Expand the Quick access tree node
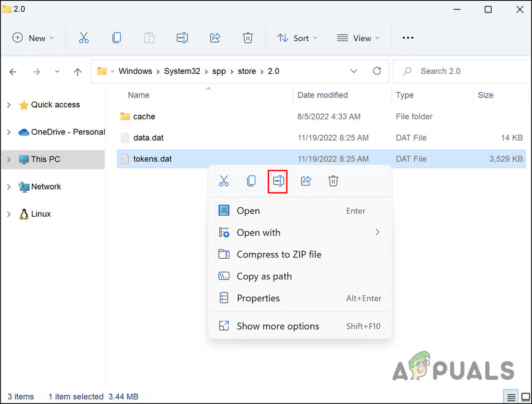The height and width of the screenshot is (404, 532). (9, 105)
